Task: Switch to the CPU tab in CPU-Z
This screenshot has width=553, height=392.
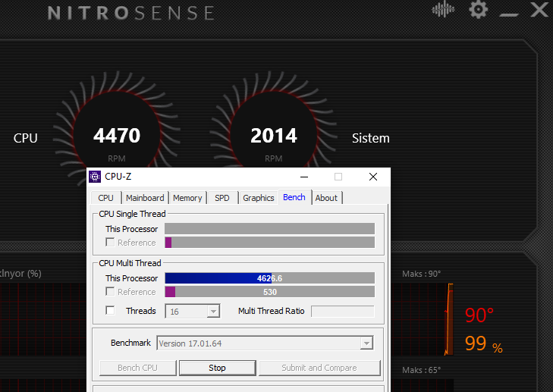Action: coord(105,198)
